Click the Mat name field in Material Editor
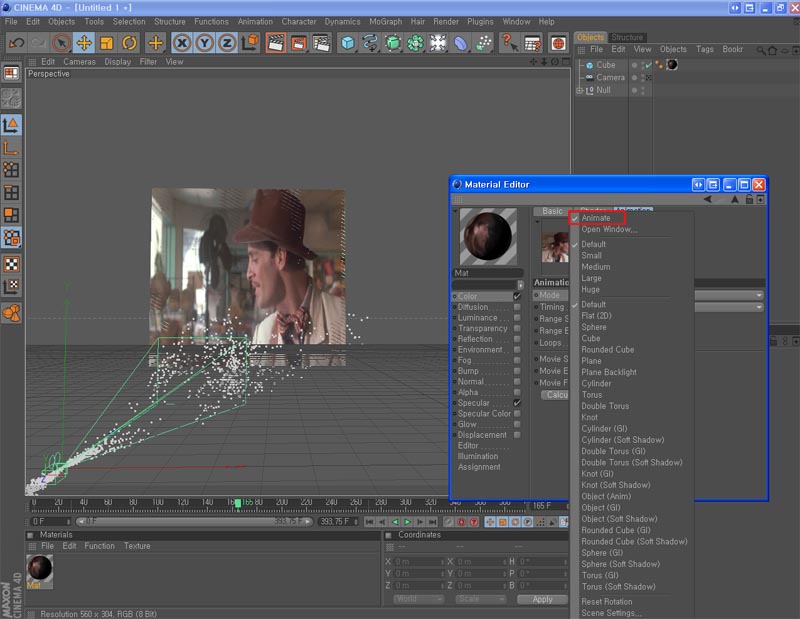Screen dimensions: 800x619 point(488,273)
